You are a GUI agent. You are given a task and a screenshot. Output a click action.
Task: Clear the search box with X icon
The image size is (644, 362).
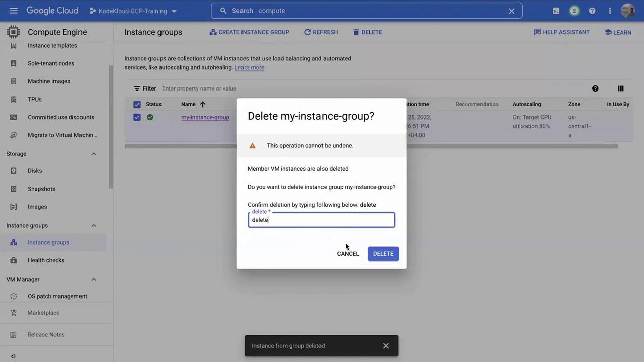(511, 11)
